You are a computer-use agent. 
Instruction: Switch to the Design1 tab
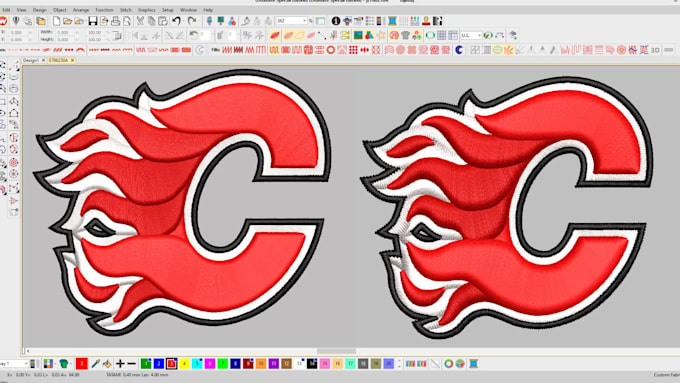[31, 60]
